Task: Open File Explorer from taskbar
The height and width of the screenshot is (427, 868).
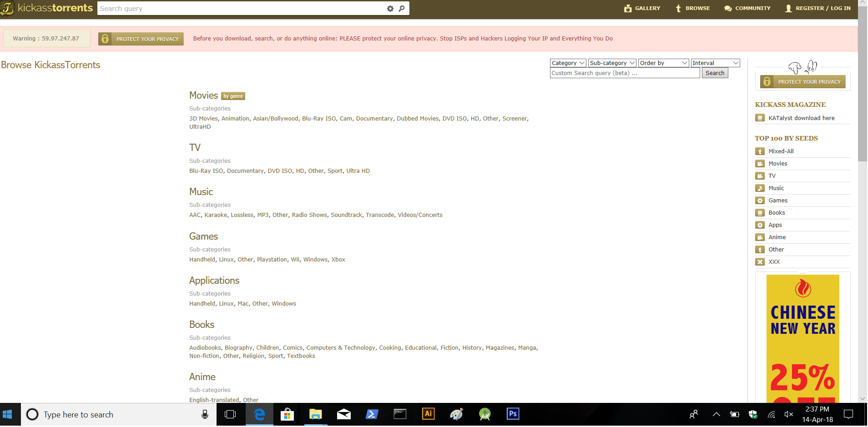Action: [x=315, y=415]
